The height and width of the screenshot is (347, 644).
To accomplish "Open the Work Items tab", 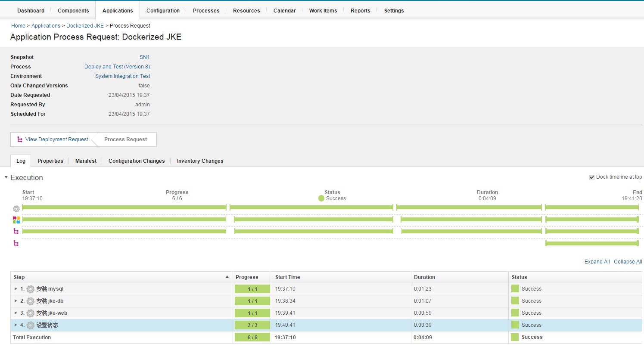I will (x=323, y=10).
